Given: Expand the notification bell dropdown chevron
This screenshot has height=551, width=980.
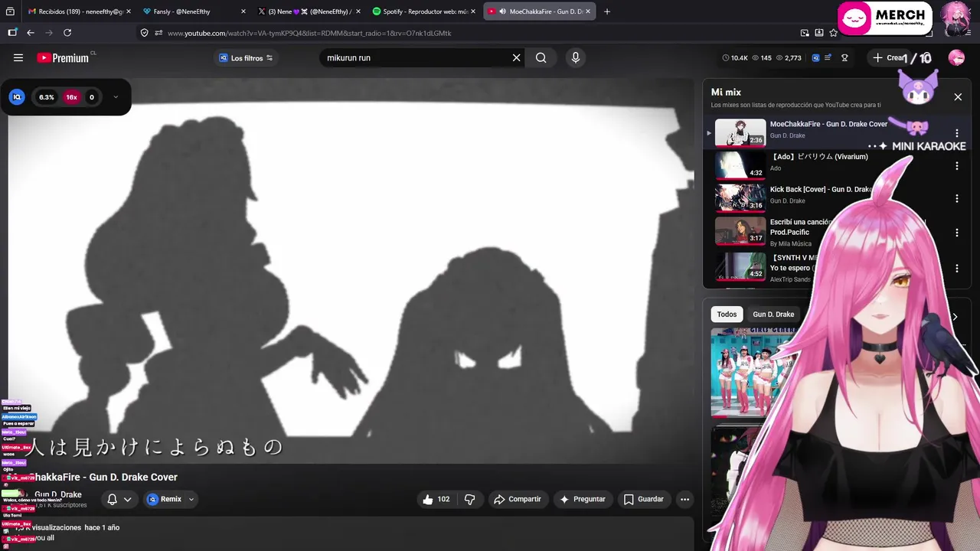Looking at the screenshot, I should coord(128,499).
